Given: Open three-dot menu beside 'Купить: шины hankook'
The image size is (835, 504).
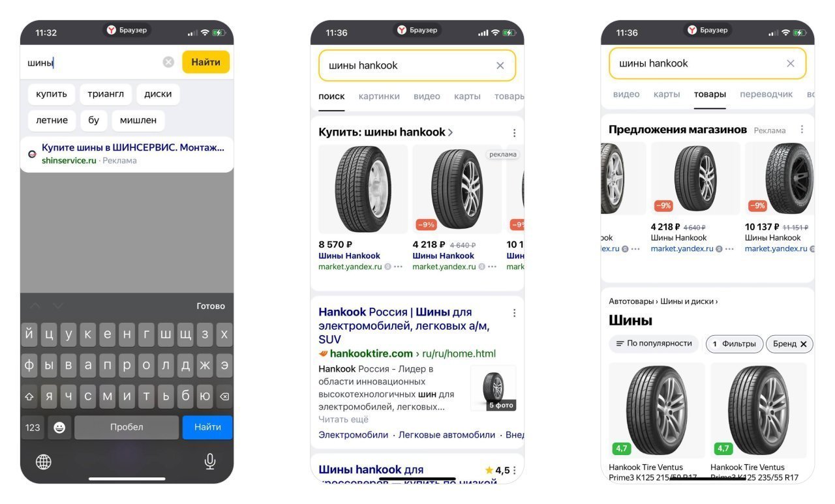Looking at the screenshot, I should tap(514, 133).
